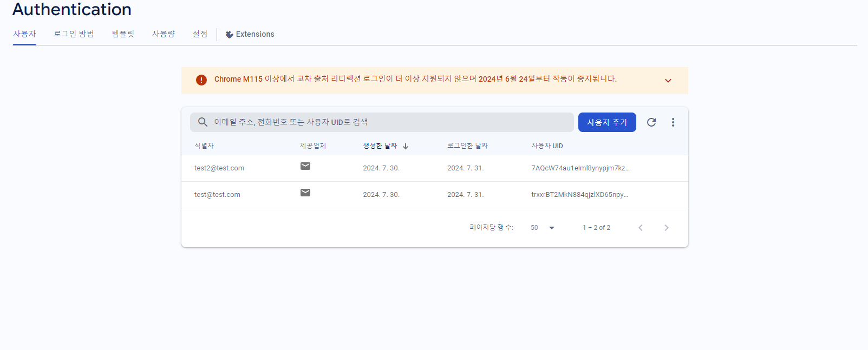Go to next page of users
This screenshot has height=350, width=868.
point(667,228)
